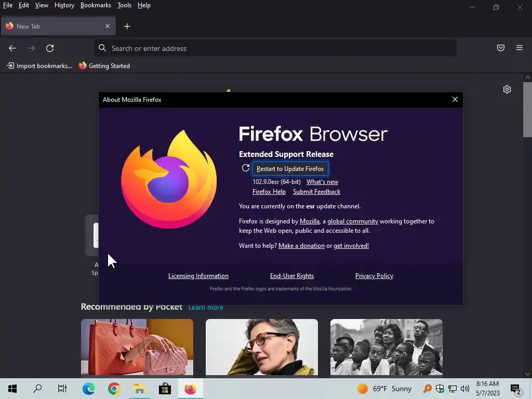Open Windows Start menu

point(12,389)
